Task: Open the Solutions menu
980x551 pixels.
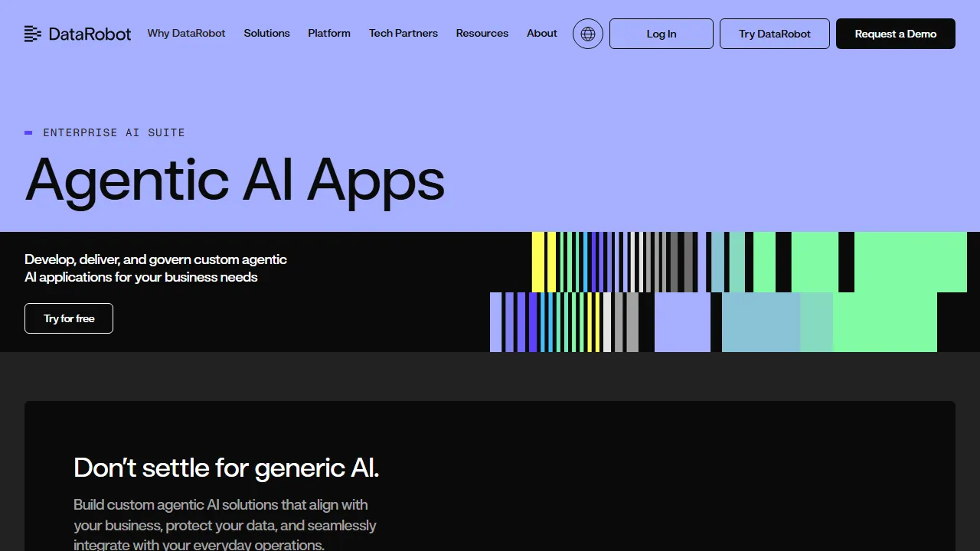Action: [266, 34]
